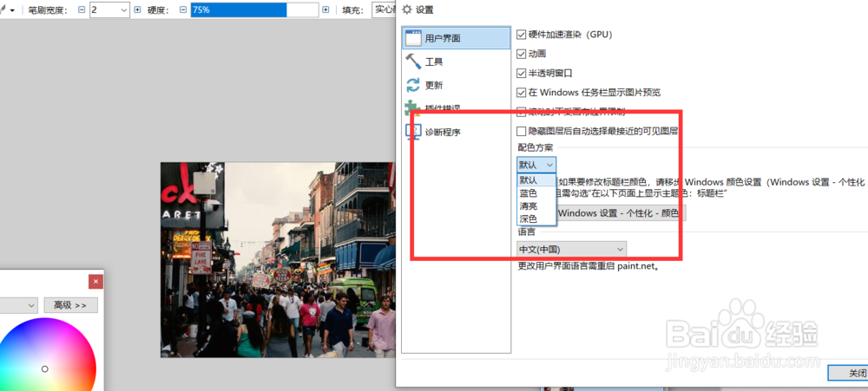Viewport: 868px width, 391px height.
Task: Toggle the 半透明窗口 translucent windows checkbox
Action: (521, 73)
